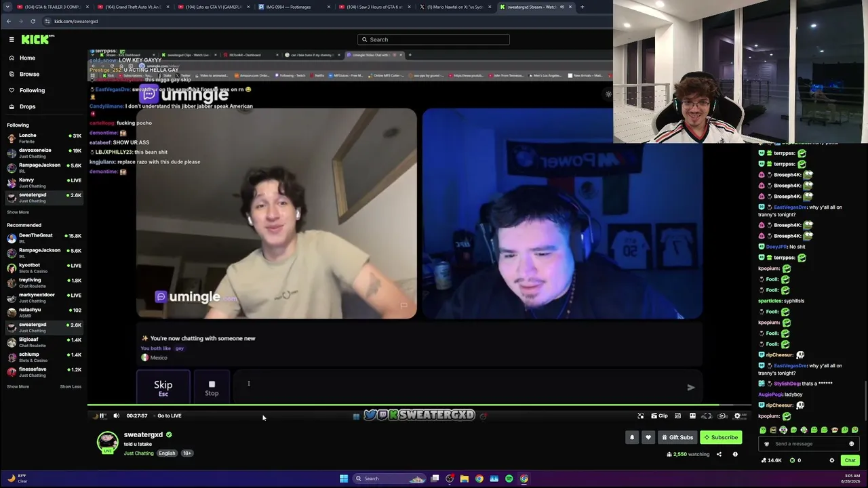Expand Following list with Show More
This screenshot has height=488, width=868.
[18, 212]
